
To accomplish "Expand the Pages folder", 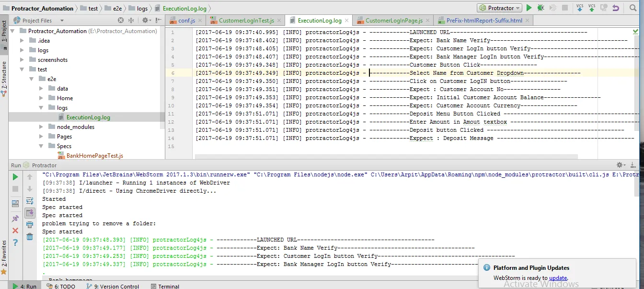I will (x=41, y=137).
